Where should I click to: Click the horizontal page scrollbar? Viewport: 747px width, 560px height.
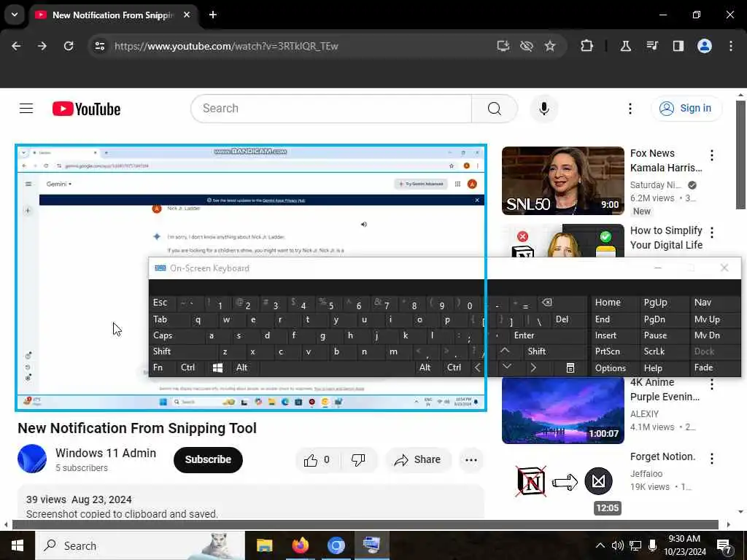click(365, 525)
